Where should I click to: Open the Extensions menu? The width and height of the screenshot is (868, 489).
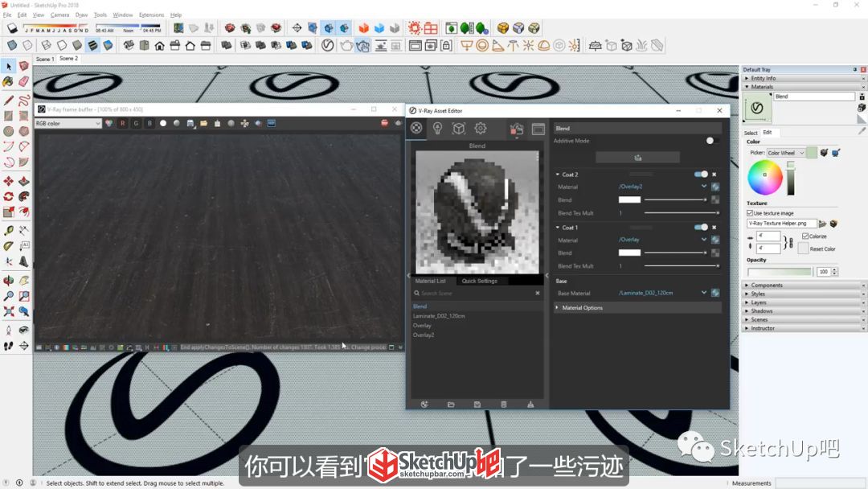(x=151, y=15)
